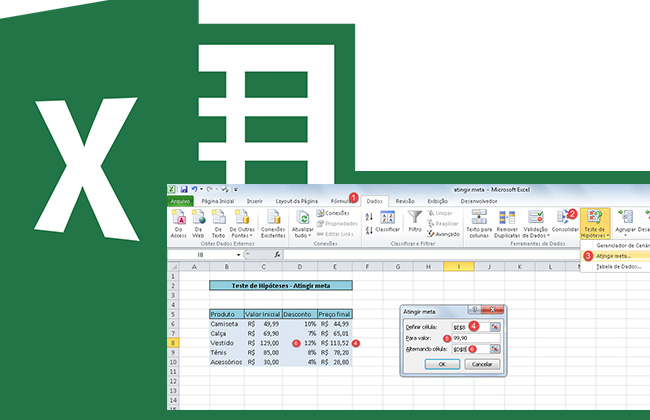Screen dimensions: 650x420
Task: Open Avançado filter options
Action: pos(444,234)
